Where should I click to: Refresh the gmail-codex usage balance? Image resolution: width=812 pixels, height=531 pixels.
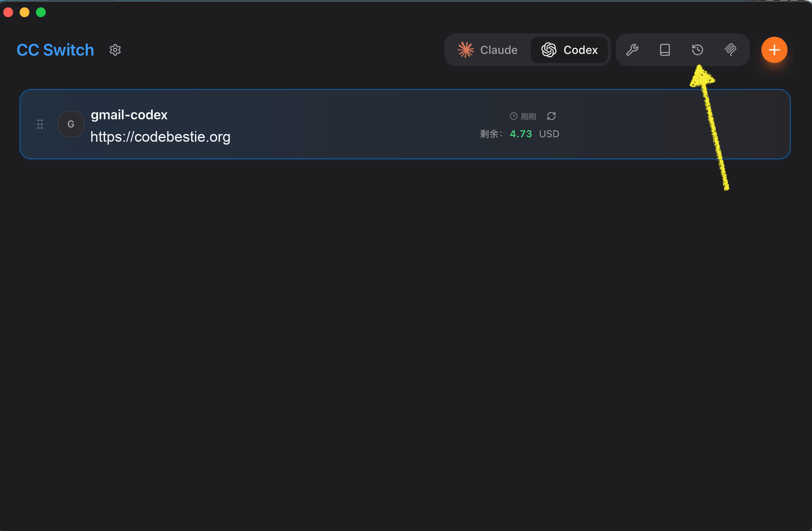pos(551,116)
